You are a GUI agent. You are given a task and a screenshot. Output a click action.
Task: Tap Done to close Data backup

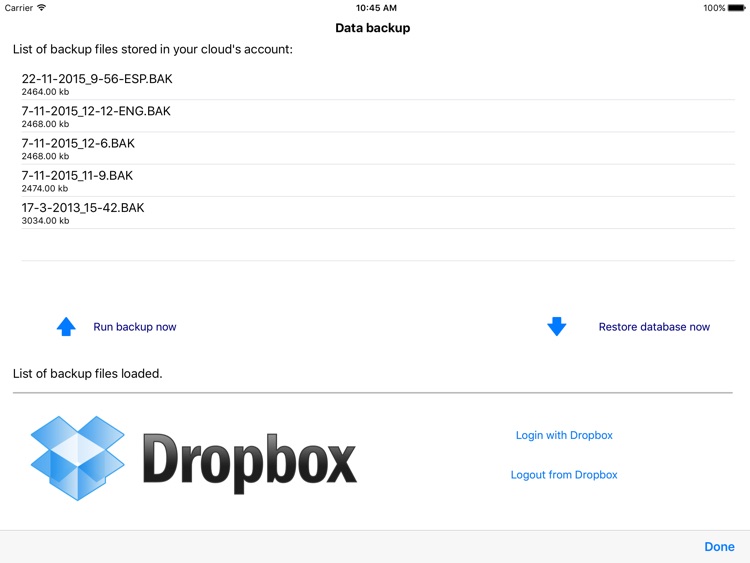(x=719, y=547)
